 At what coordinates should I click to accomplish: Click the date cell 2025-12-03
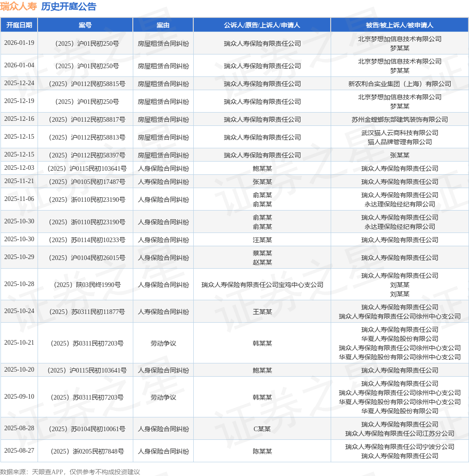19,168
